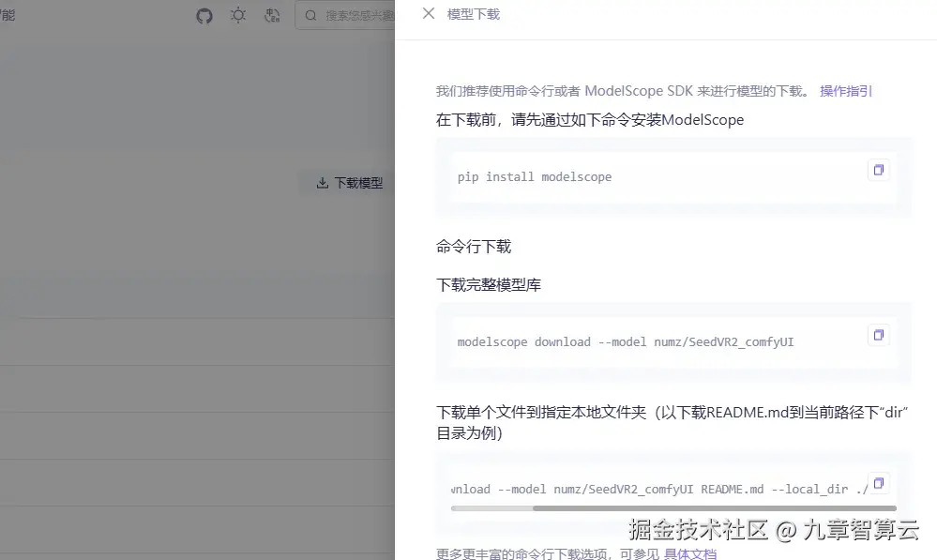
Task: Click the horizontal scrollbar under the README command
Action: pyautogui.click(x=673, y=508)
